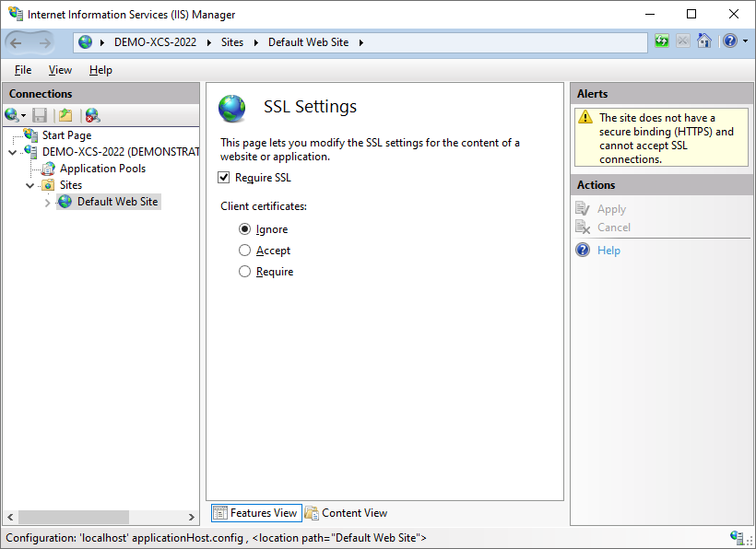Click the Connections pane horizontal scrollbar
Screen dimensions: 756x549
click(100, 517)
